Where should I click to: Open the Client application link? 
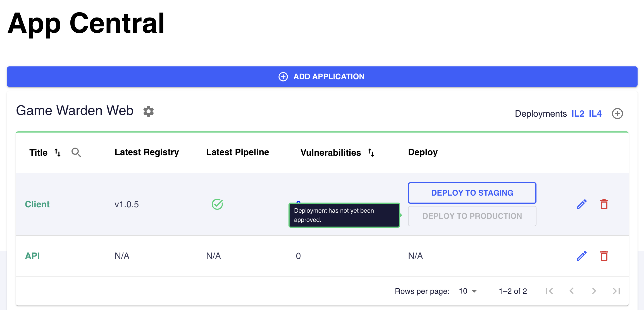37,204
